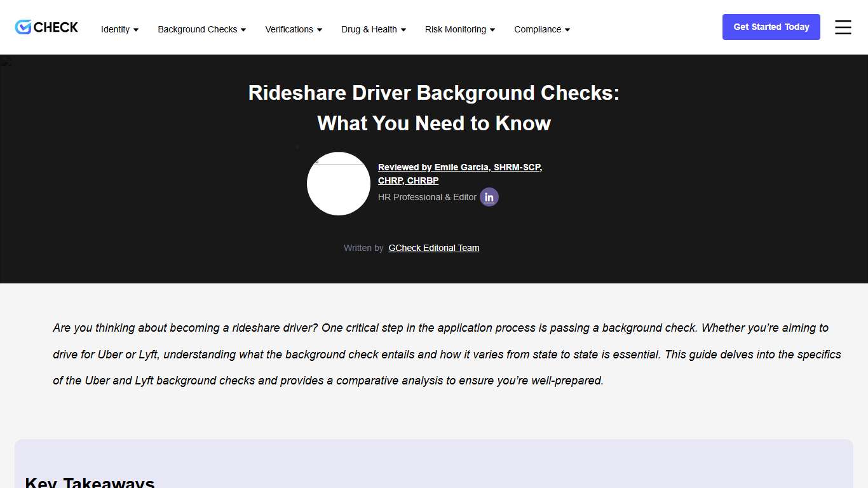Expand the Identity dropdown
The width and height of the screenshot is (868, 488).
(119, 29)
